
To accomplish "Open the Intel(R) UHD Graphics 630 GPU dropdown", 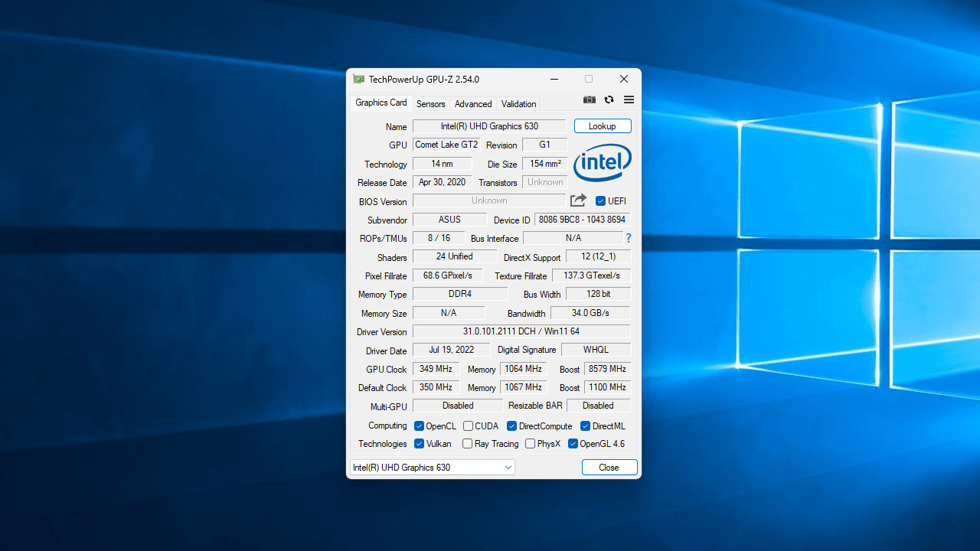I will click(x=433, y=468).
